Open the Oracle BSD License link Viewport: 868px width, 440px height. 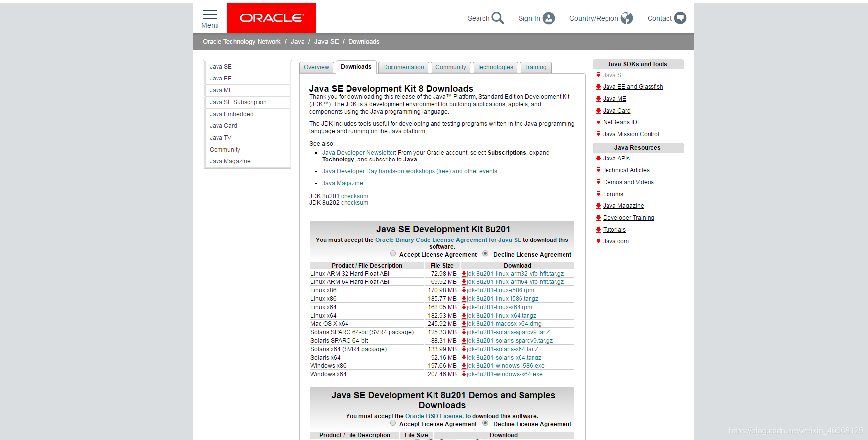[434, 416]
